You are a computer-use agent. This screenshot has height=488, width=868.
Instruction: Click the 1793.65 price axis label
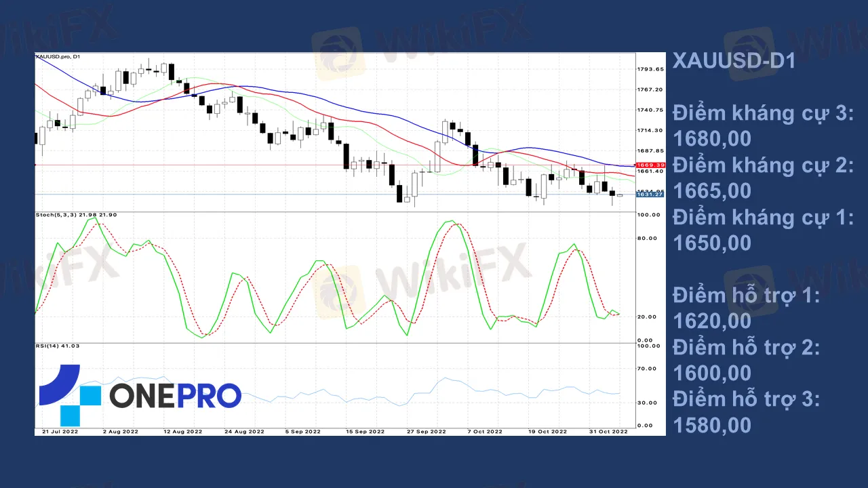click(649, 69)
